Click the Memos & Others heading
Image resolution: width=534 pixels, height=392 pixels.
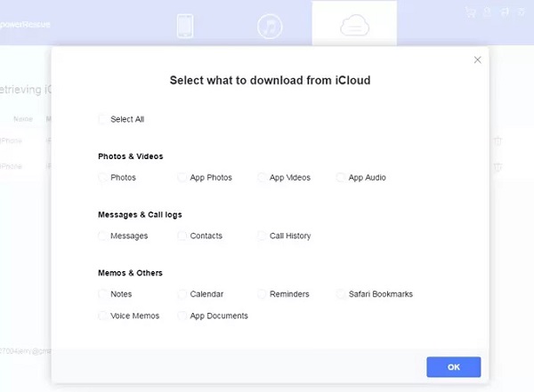130,273
